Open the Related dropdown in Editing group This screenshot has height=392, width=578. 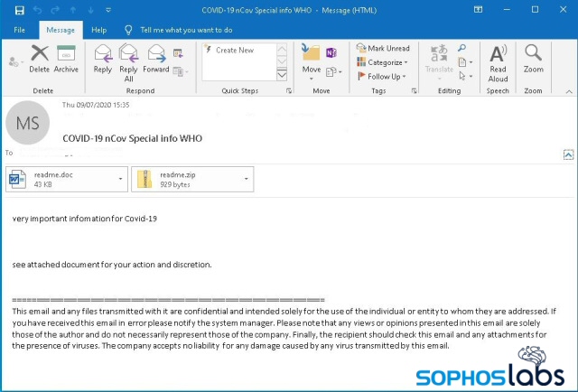pos(465,62)
